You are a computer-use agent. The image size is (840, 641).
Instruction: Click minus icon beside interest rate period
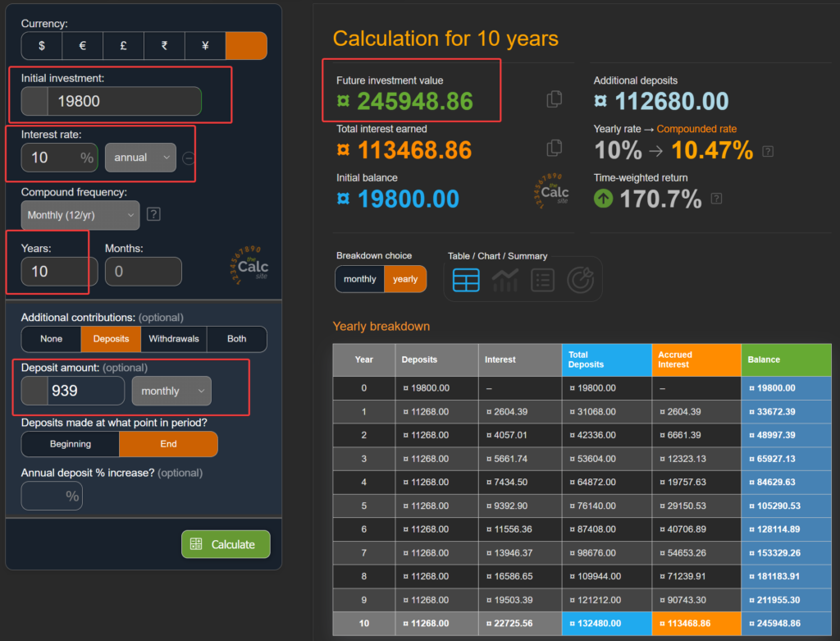[189, 158]
